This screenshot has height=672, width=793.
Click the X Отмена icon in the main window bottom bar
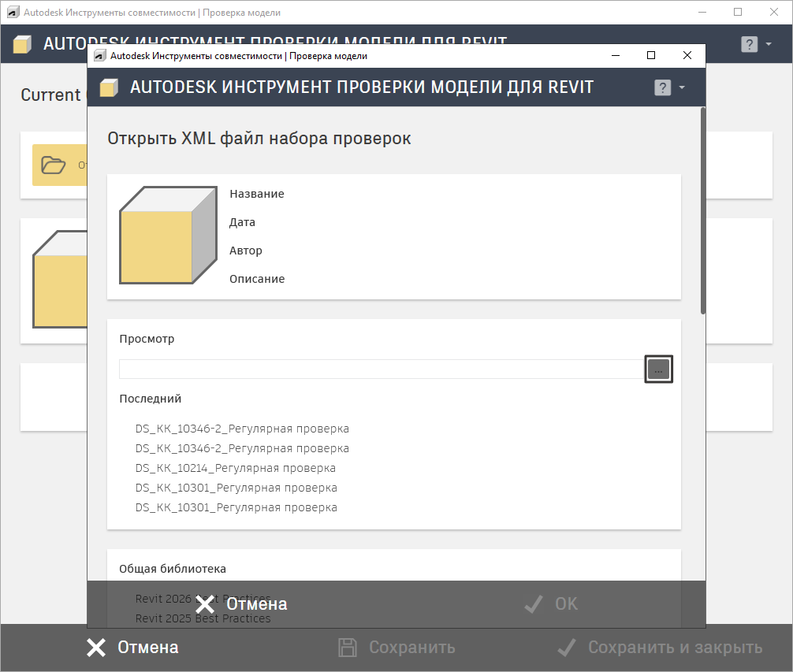[96, 648]
